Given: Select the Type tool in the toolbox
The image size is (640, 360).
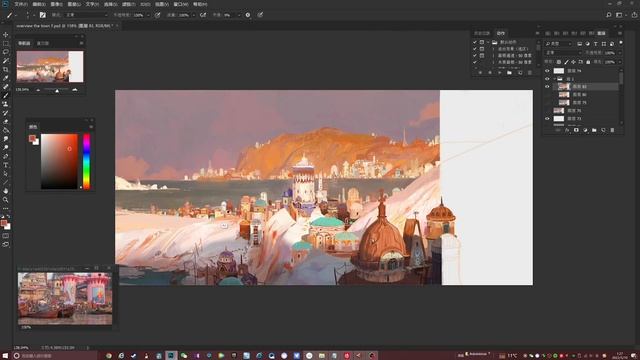Looking at the screenshot, I should [6, 165].
